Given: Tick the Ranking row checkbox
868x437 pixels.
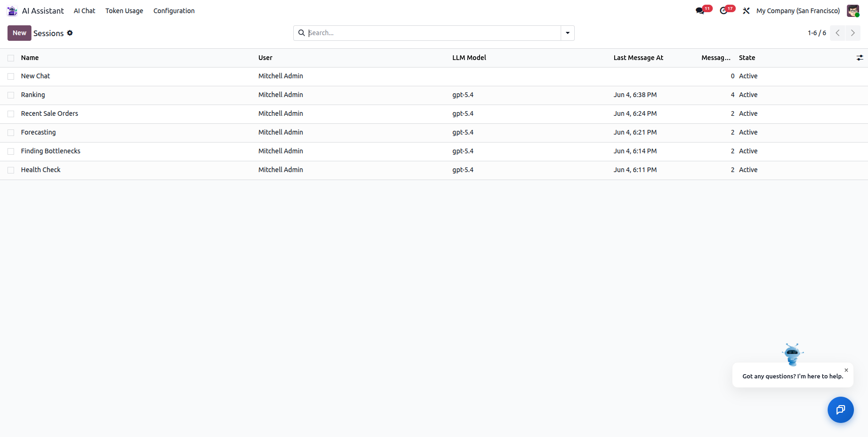Looking at the screenshot, I should pos(11,95).
